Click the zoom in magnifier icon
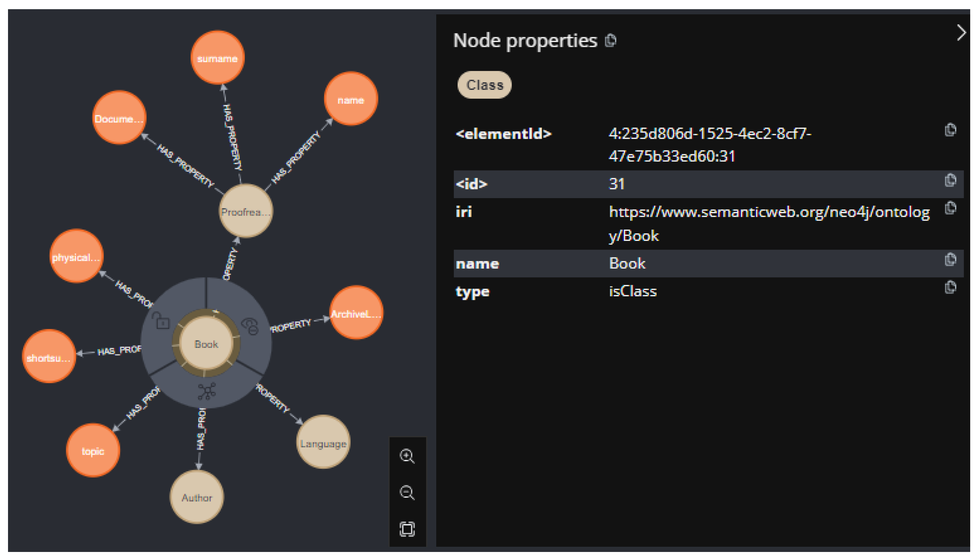This screenshot has width=980, height=557. pos(407,456)
